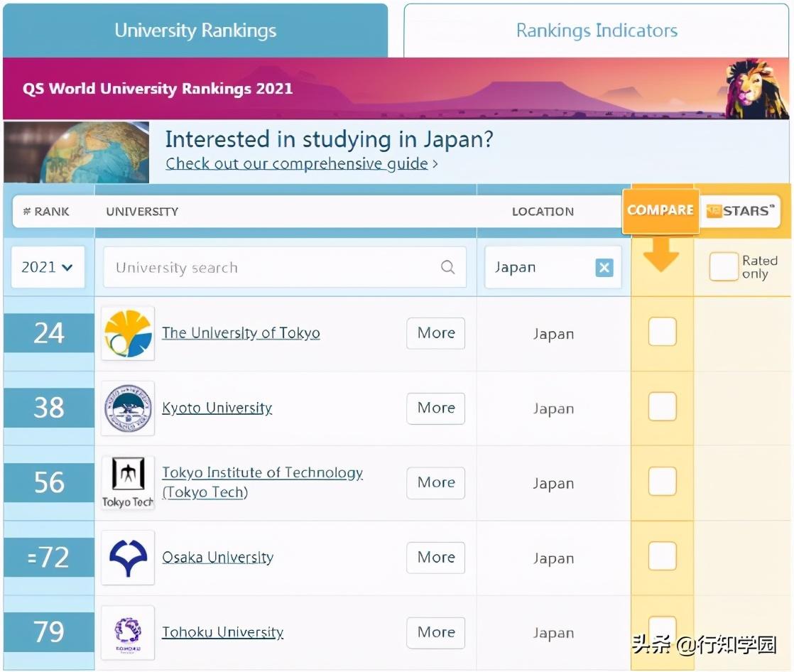Click the University of Tokyo logo

coord(128,333)
